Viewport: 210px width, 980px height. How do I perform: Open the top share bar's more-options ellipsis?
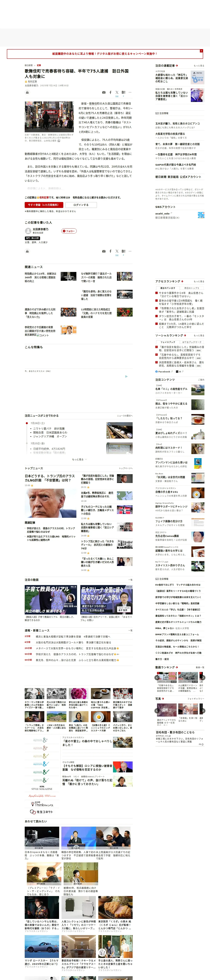[130, 92]
